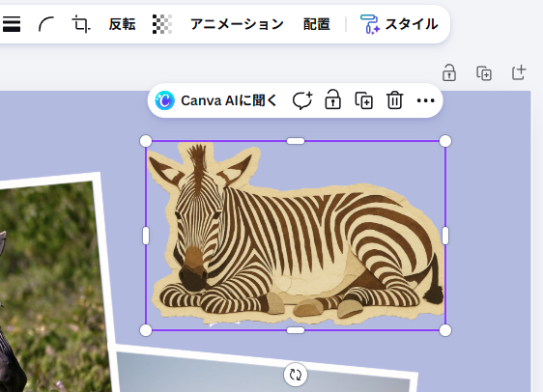Click the top-left resize handle of zebra
Image resolution: width=543 pixels, height=392 pixels.
click(146, 141)
